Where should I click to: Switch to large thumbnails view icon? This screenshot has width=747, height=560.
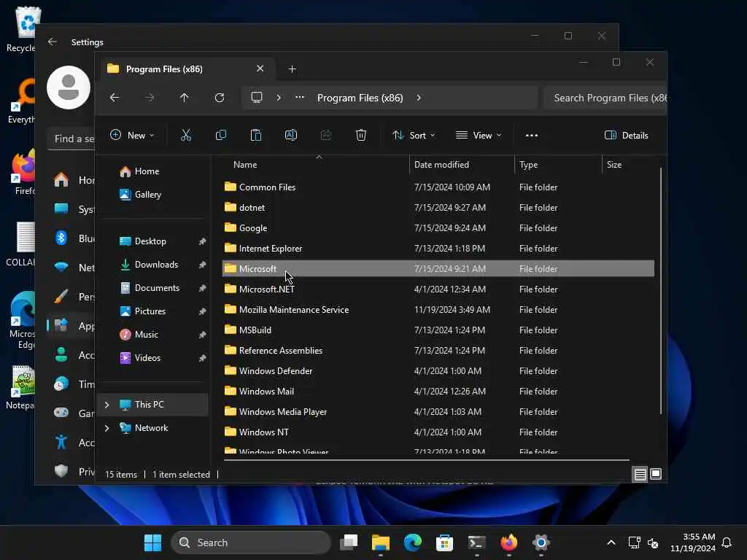tap(656, 474)
